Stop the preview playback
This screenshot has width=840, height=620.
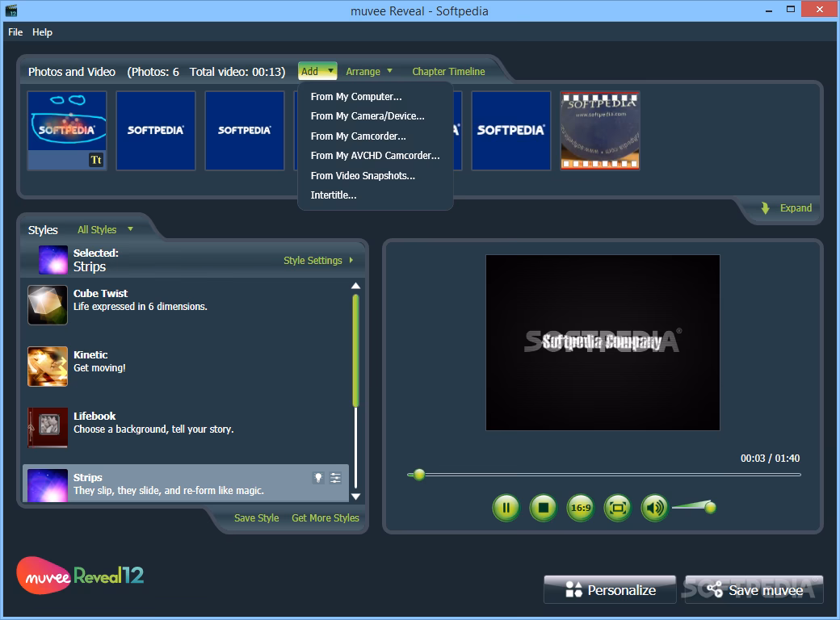pos(544,507)
